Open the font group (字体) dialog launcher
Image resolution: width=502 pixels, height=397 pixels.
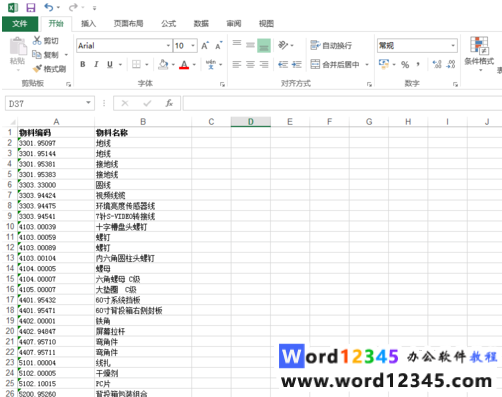(222, 84)
